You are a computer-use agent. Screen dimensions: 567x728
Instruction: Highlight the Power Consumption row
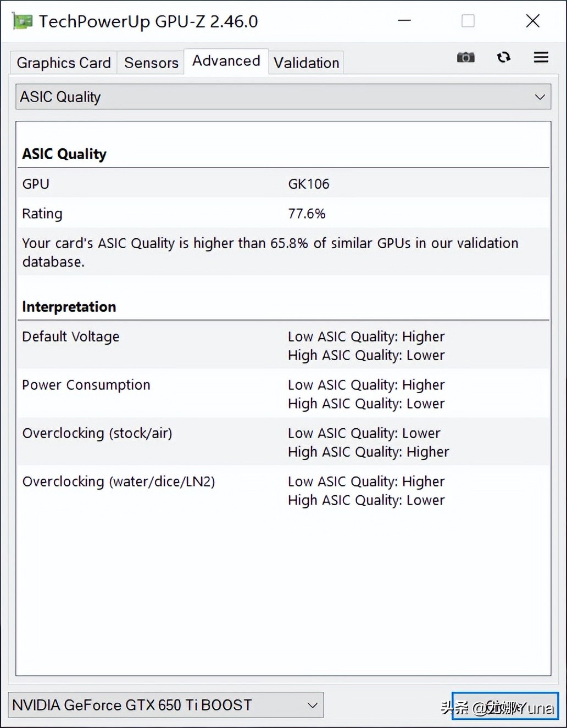pyautogui.click(x=283, y=394)
